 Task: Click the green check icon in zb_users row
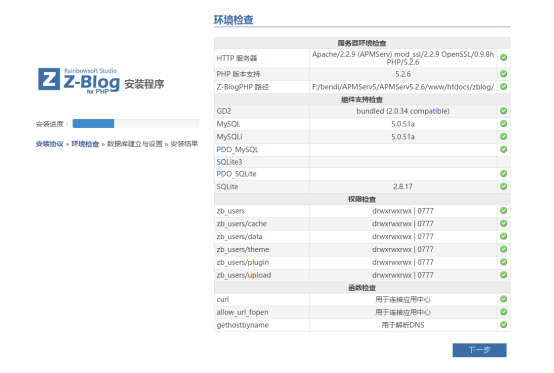[503, 211]
